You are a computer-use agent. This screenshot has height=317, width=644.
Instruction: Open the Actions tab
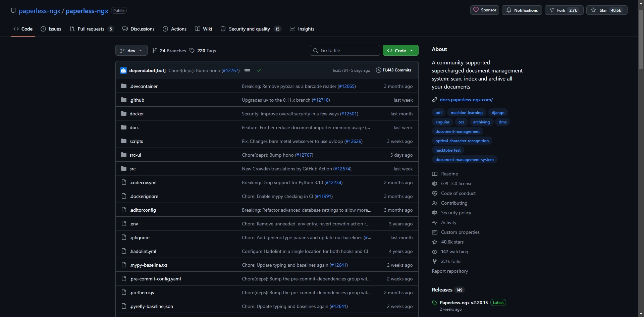(174, 29)
